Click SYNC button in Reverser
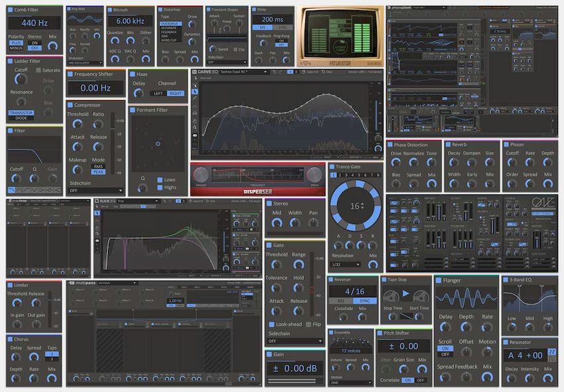 coord(364,300)
